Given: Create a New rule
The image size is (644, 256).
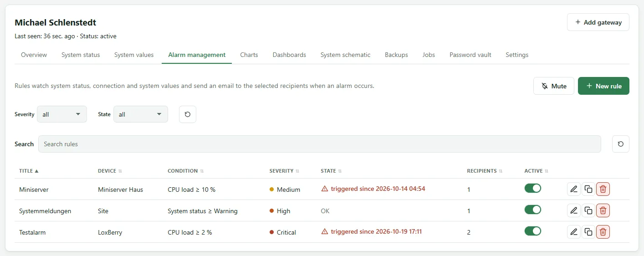Looking at the screenshot, I should click(x=603, y=86).
